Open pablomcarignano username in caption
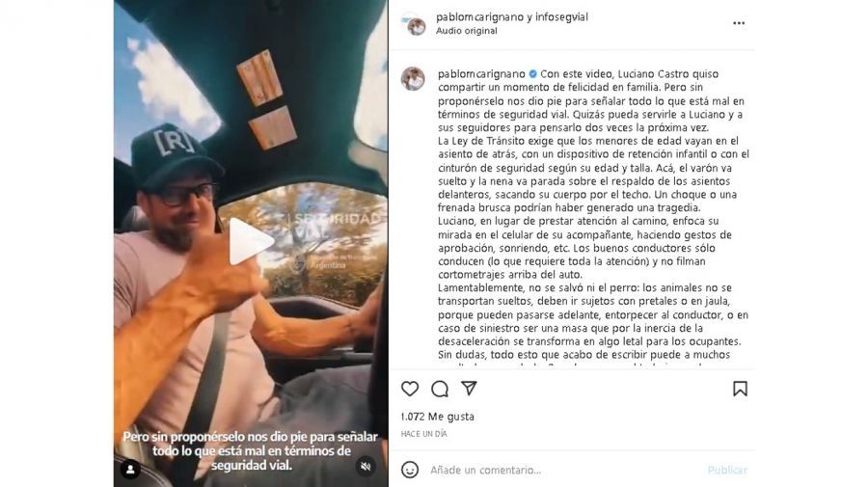 (x=481, y=74)
